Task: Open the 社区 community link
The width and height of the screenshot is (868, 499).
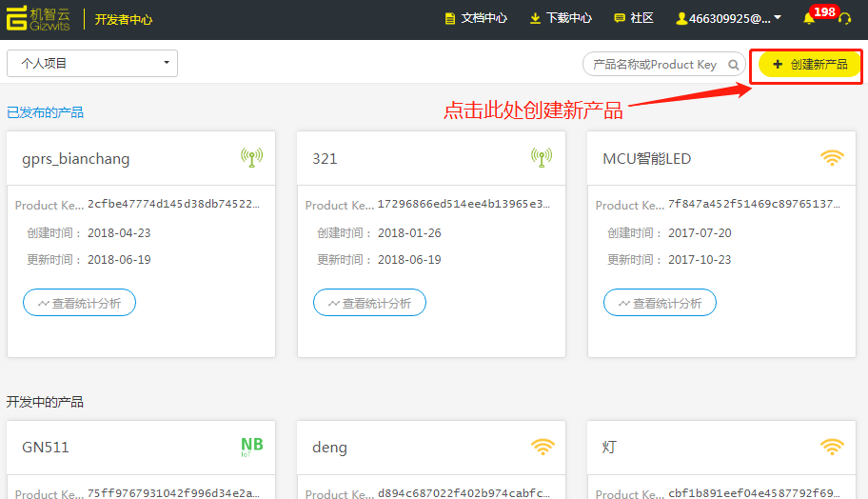Action: [634, 19]
